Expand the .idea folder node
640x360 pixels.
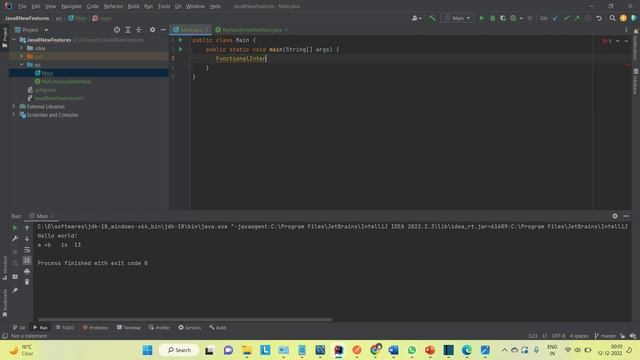pos(22,48)
